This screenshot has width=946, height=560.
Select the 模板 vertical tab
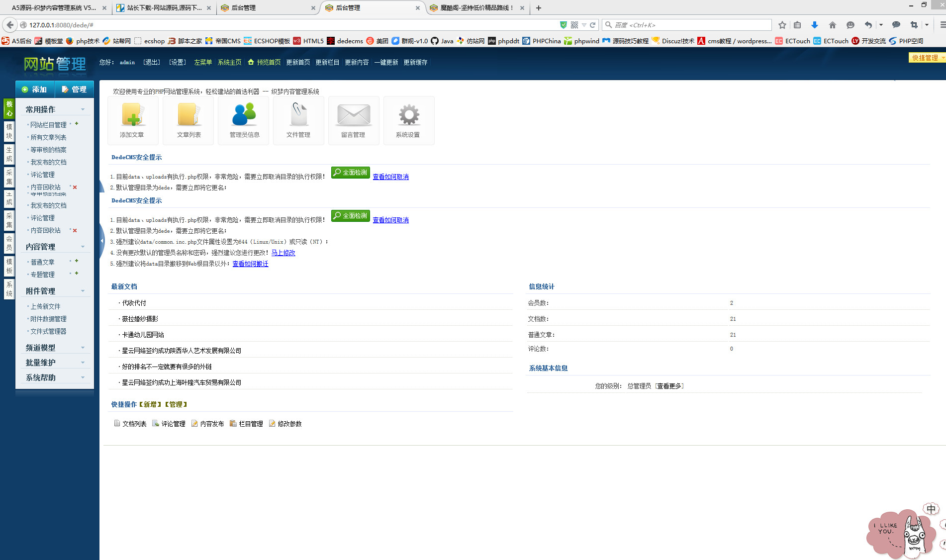click(9, 266)
